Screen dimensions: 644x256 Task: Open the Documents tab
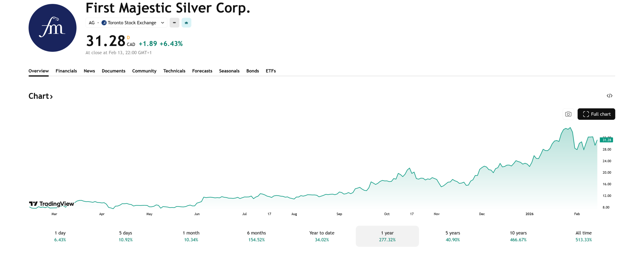tap(113, 71)
